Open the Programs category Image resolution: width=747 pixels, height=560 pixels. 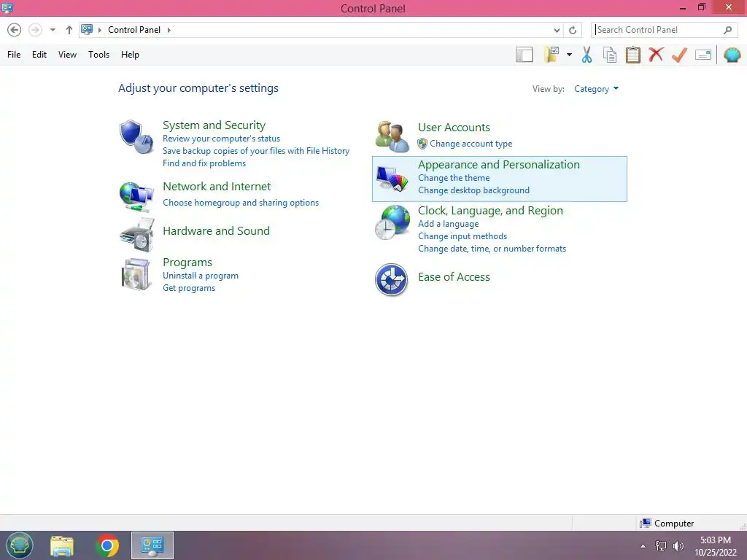(187, 262)
